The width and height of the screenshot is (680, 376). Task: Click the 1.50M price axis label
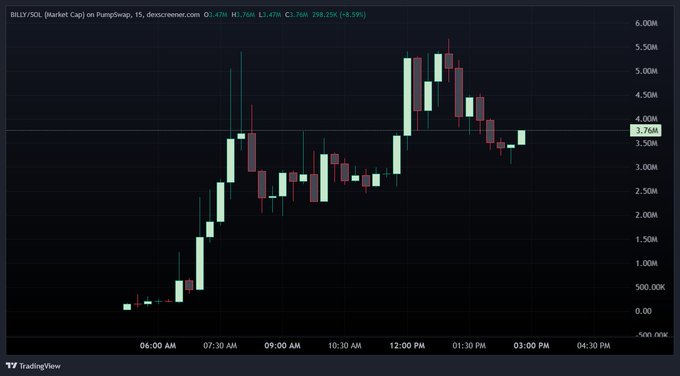pos(647,239)
